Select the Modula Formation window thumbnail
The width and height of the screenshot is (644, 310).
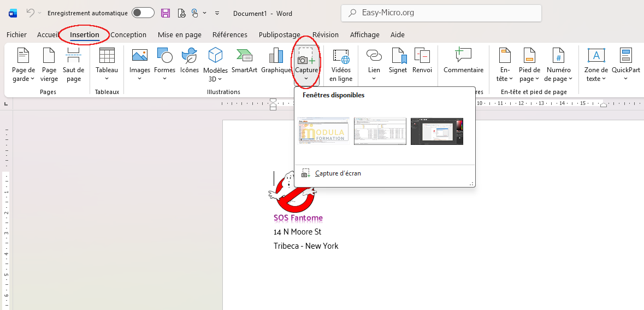[324, 131]
